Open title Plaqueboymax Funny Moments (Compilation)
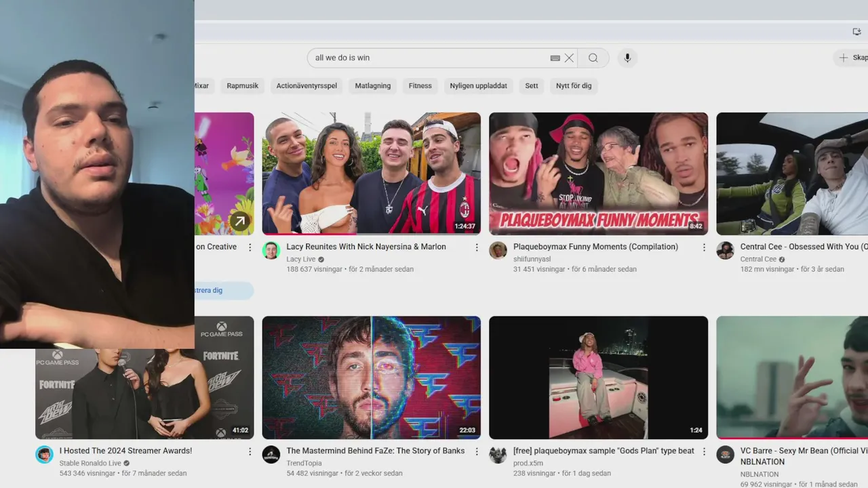Viewport: 868px width, 488px height. (x=595, y=247)
